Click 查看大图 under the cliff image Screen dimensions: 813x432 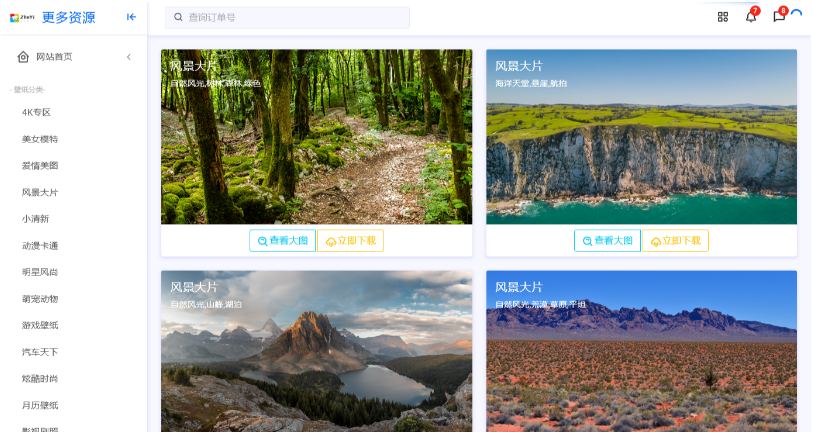(607, 241)
